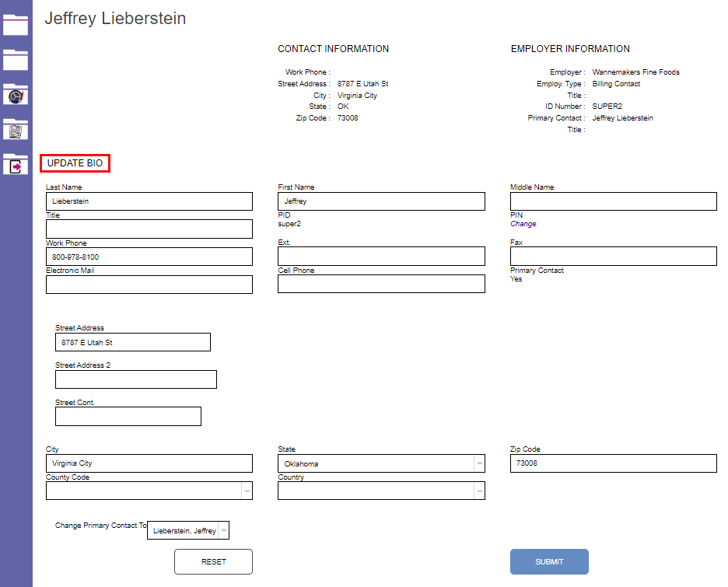Select the UPDATE BIO section header
This screenshot has height=587, width=728.
tap(74, 163)
